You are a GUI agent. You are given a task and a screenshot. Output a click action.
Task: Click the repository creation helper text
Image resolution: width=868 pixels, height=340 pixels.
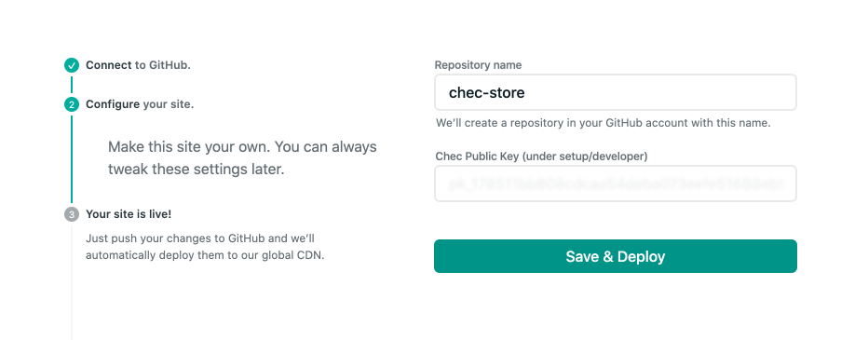[603, 123]
